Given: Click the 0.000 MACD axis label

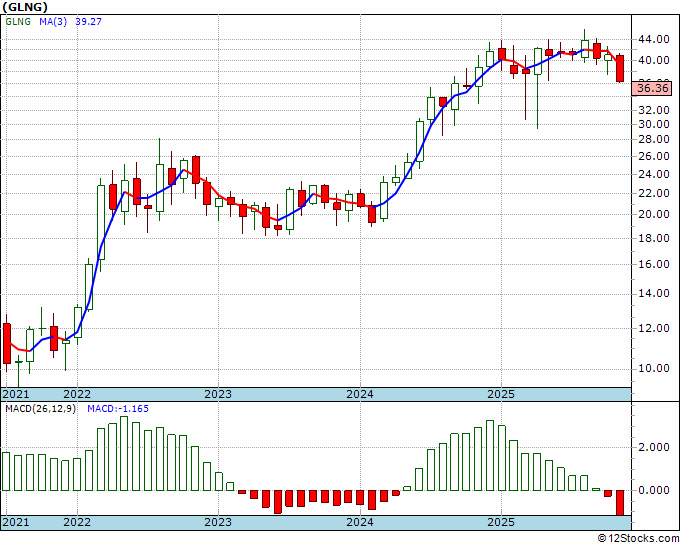Looking at the screenshot, I should (654, 490).
